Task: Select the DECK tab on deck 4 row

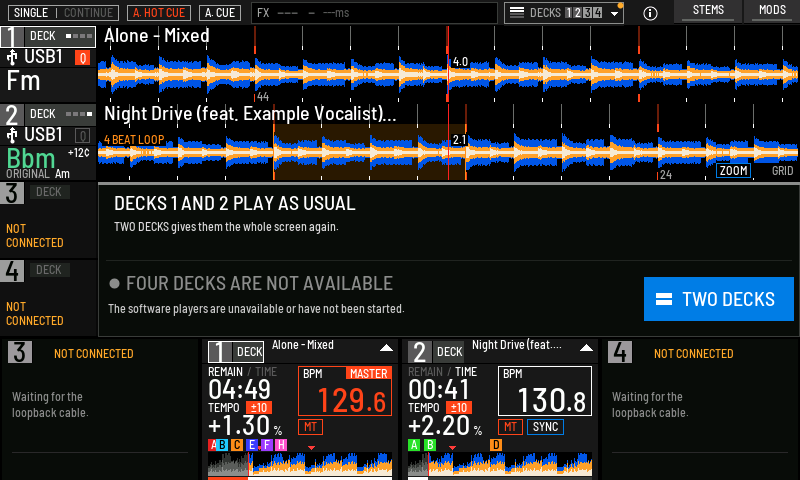Action: (49, 270)
